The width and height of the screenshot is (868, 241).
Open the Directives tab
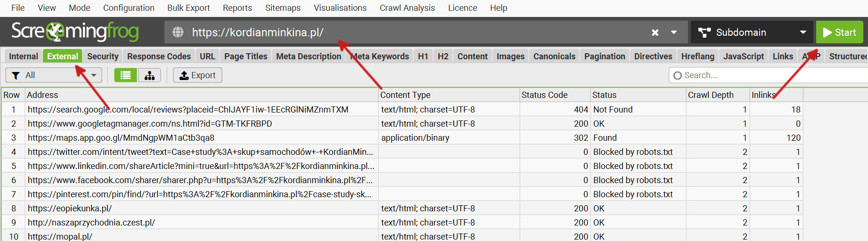tap(653, 56)
